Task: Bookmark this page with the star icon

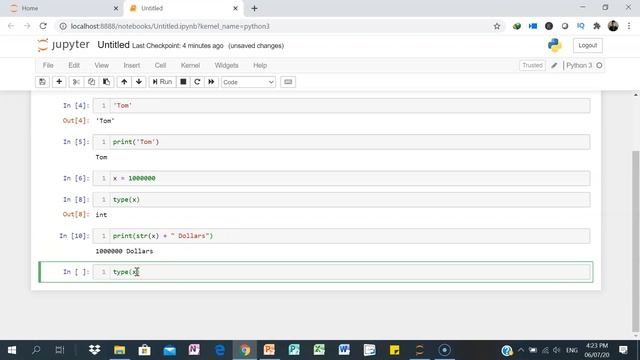Action: tap(497, 26)
